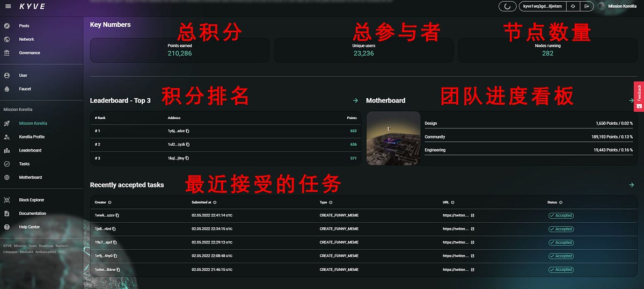The height and width of the screenshot is (289, 644).
Task: Click the Faucet droplet icon
Action: [x=7, y=89]
